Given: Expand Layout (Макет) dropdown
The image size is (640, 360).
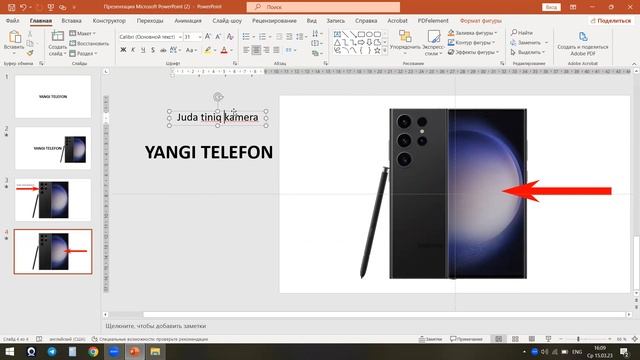Looking at the screenshot, I should point(83,33).
